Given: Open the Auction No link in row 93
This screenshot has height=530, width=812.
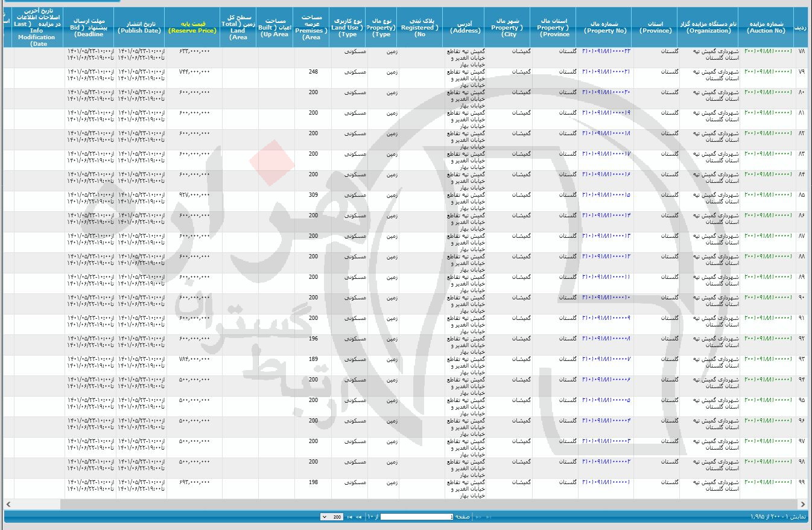Looking at the screenshot, I should click(x=768, y=359).
